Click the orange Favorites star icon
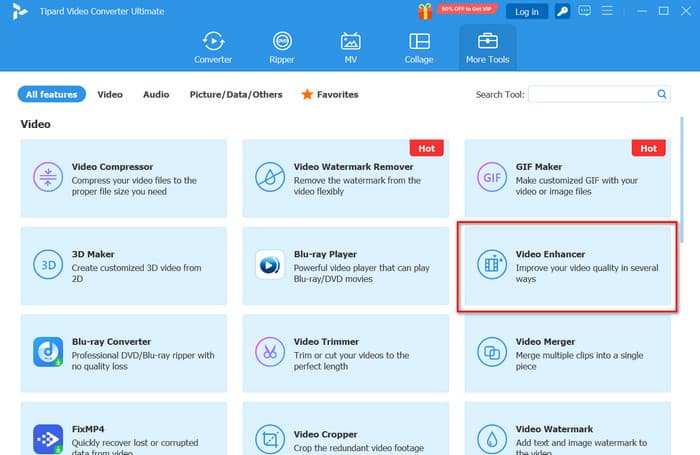Viewport: 700px width, 455px height. (307, 94)
